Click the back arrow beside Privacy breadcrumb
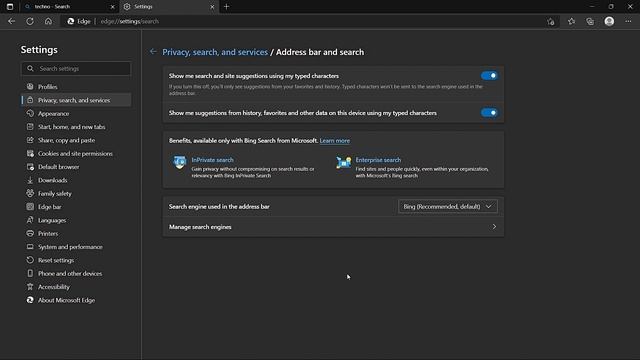 (153, 51)
